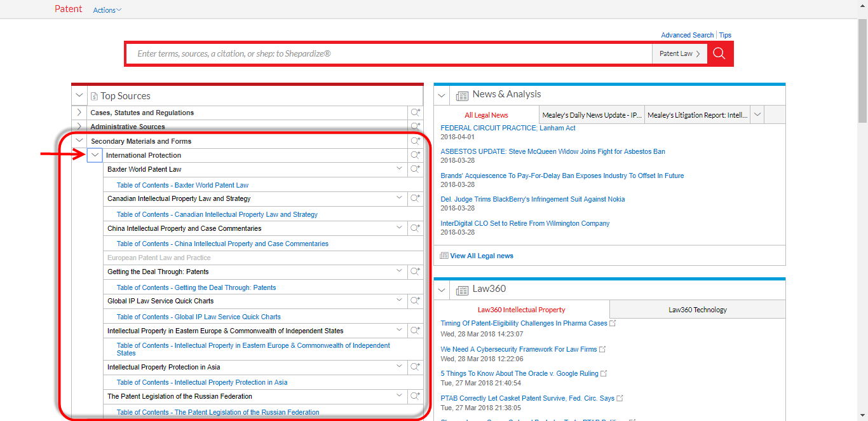Add Getting the Deal Through: Patents filter
This screenshot has width=868, height=421.
(416, 272)
